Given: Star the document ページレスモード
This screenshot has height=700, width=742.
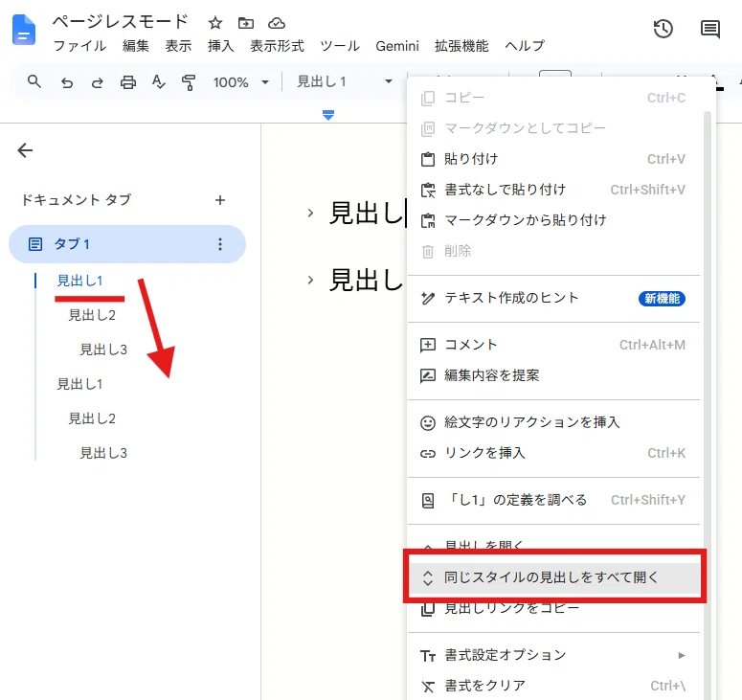Looking at the screenshot, I should pyautogui.click(x=214, y=23).
